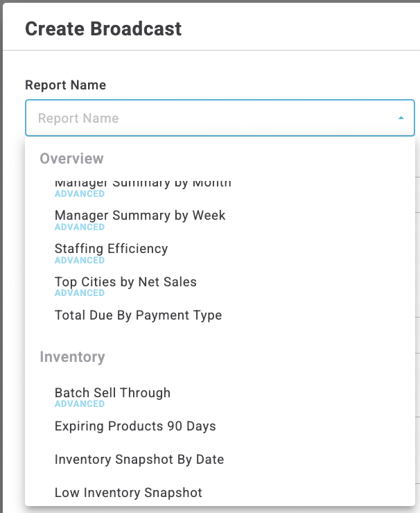420x513 pixels.
Task: Click ADVANCED badge under Top Cities by Net Sales
Action: pyautogui.click(x=80, y=293)
